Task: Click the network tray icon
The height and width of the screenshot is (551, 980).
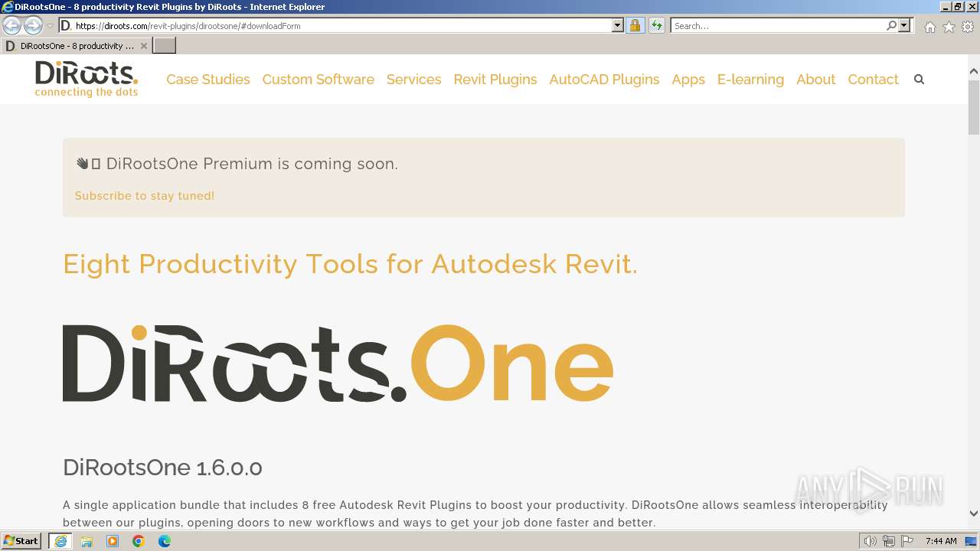Action: pyautogui.click(x=889, y=541)
